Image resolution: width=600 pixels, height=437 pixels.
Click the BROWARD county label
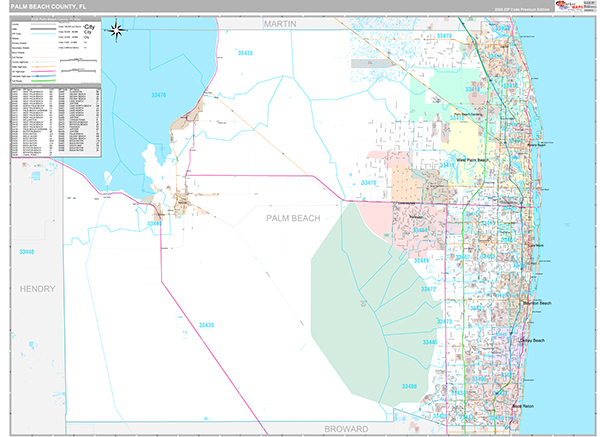343,426
